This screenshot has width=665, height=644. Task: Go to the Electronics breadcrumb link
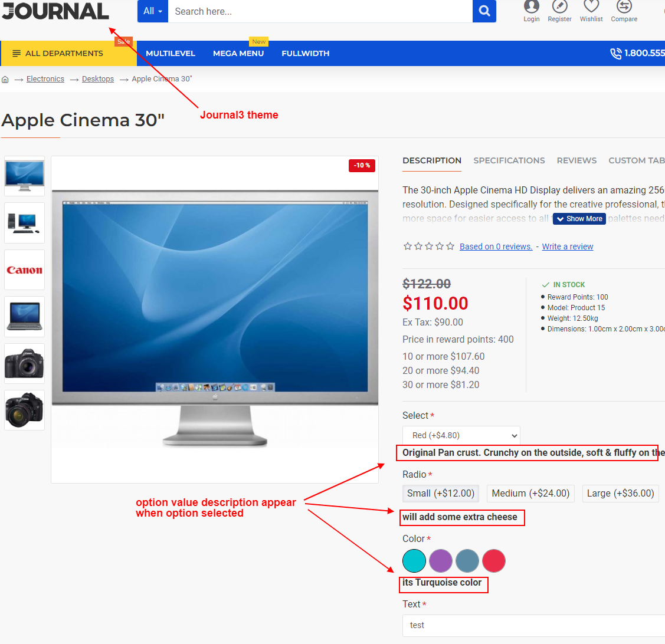click(x=45, y=79)
